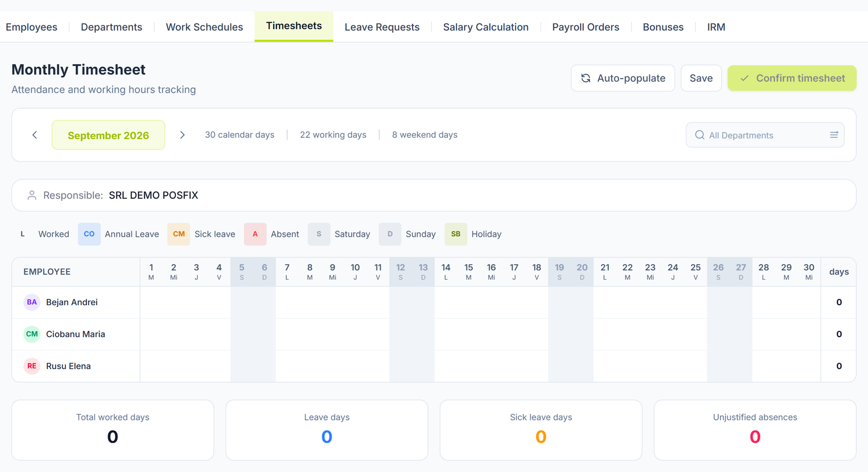This screenshot has height=472, width=868.
Task: Click the search icon in All Departments field
Action: tap(700, 135)
